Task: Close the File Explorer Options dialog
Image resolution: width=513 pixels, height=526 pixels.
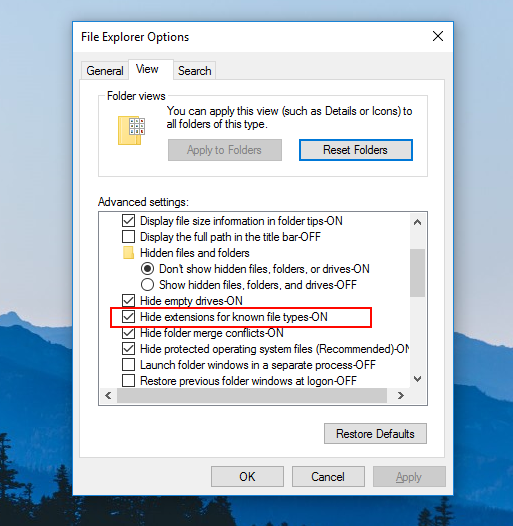Action: click(x=438, y=36)
